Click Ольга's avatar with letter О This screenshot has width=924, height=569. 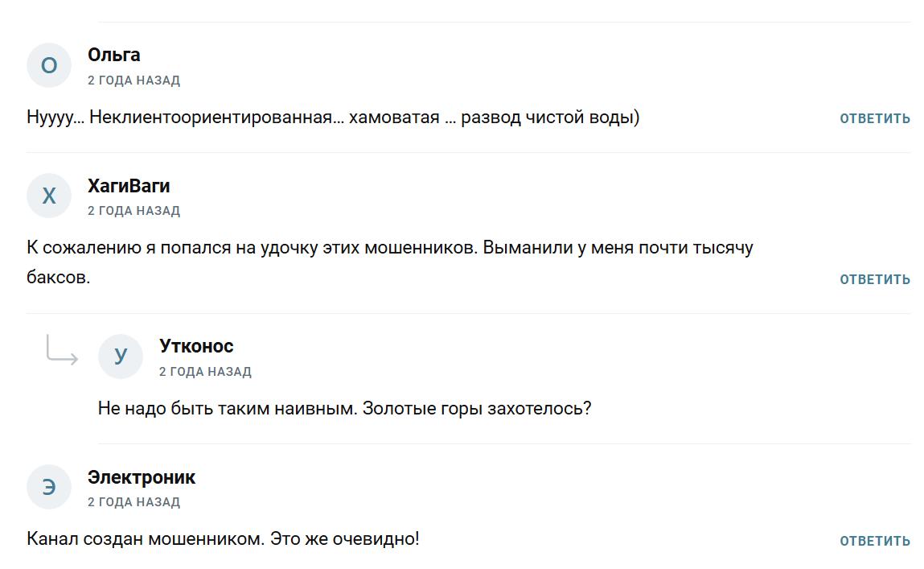click(49, 65)
